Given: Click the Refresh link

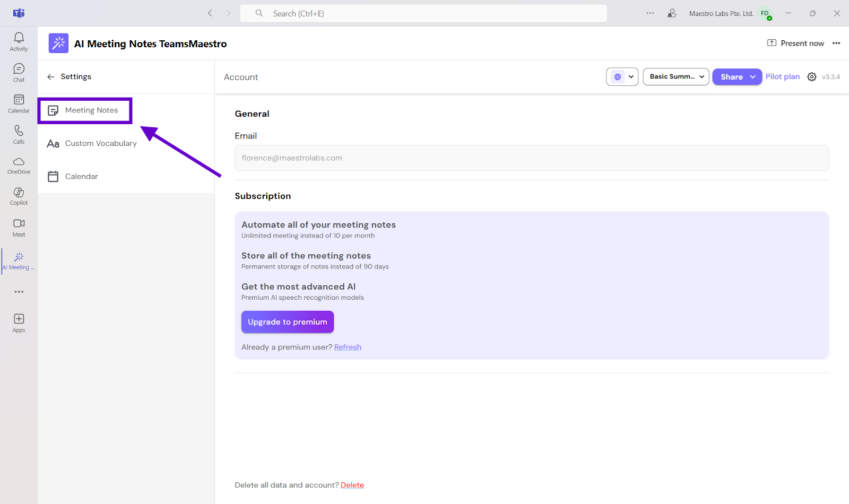Looking at the screenshot, I should coord(348,347).
